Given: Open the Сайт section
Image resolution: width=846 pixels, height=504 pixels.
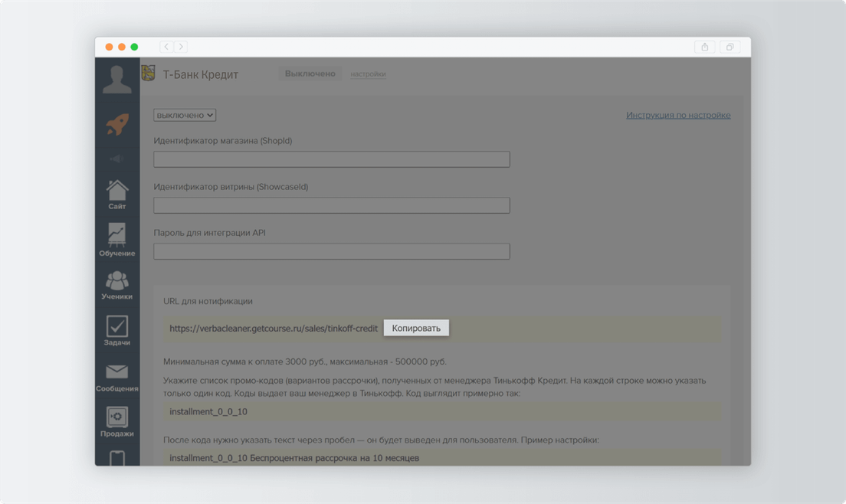Looking at the screenshot, I should click(117, 195).
